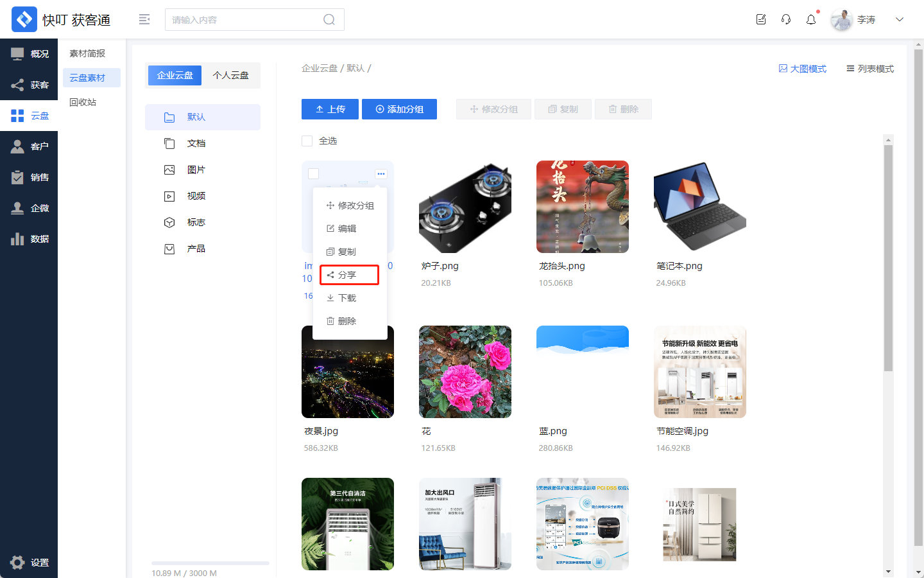Select the 图片 category
The height and width of the screenshot is (578, 924).
(x=203, y=170)
